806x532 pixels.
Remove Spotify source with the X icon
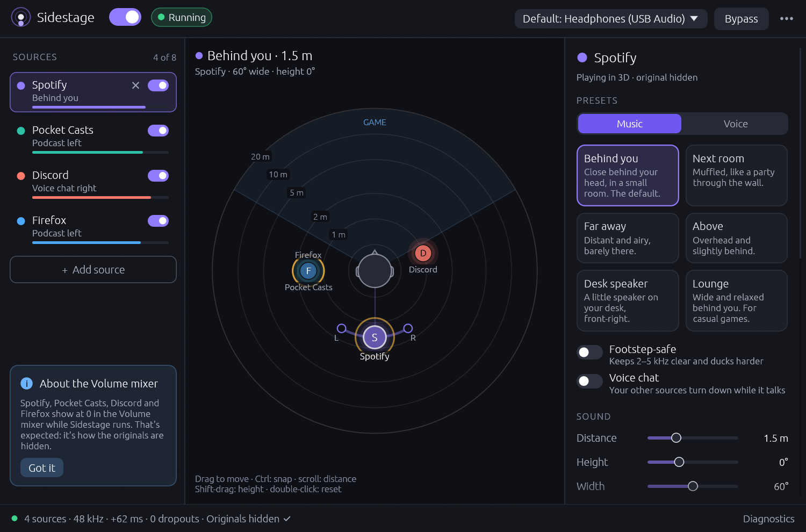(x=135, y=85)
